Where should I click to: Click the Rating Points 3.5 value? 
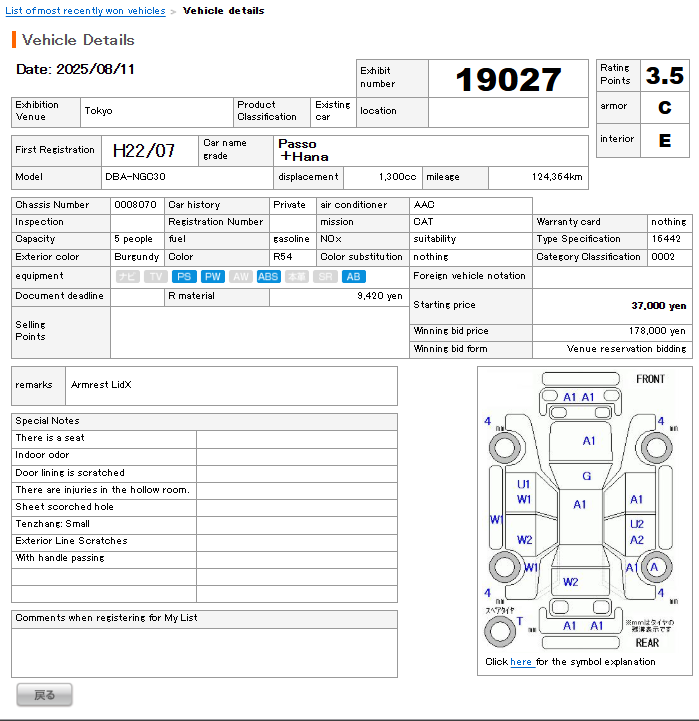[x=664, y=76]
